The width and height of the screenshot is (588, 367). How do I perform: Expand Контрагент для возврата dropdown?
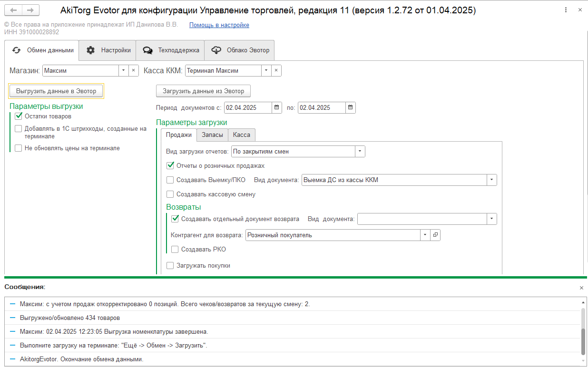point(425,235)
